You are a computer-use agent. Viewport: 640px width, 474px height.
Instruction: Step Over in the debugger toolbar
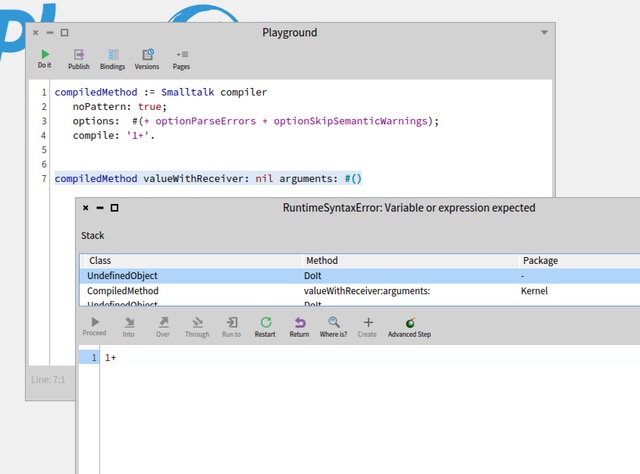[x=162, y=327]
